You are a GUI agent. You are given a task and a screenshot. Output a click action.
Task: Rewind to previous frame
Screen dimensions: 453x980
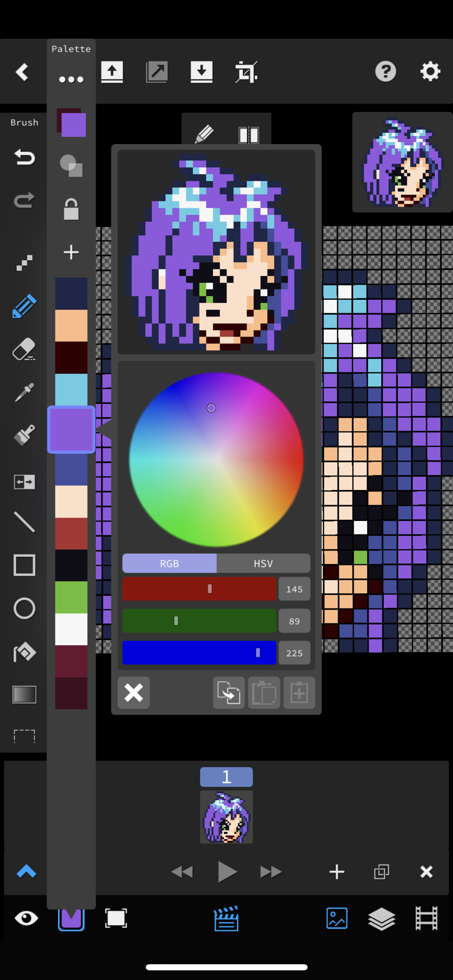[182, 872]
